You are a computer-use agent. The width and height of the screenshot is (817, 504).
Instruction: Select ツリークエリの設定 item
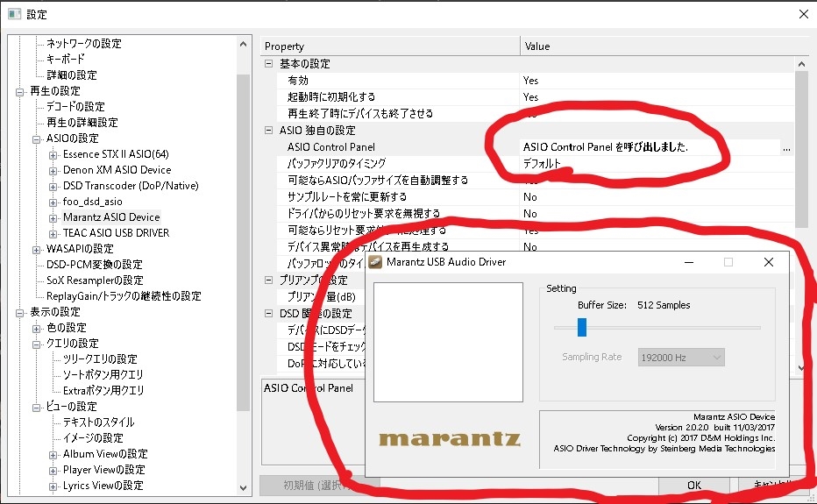coord(100,359)
